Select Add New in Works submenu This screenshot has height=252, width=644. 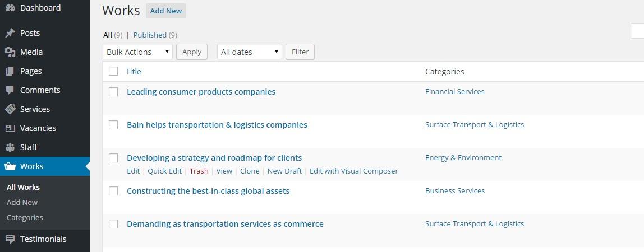point(22,202)
